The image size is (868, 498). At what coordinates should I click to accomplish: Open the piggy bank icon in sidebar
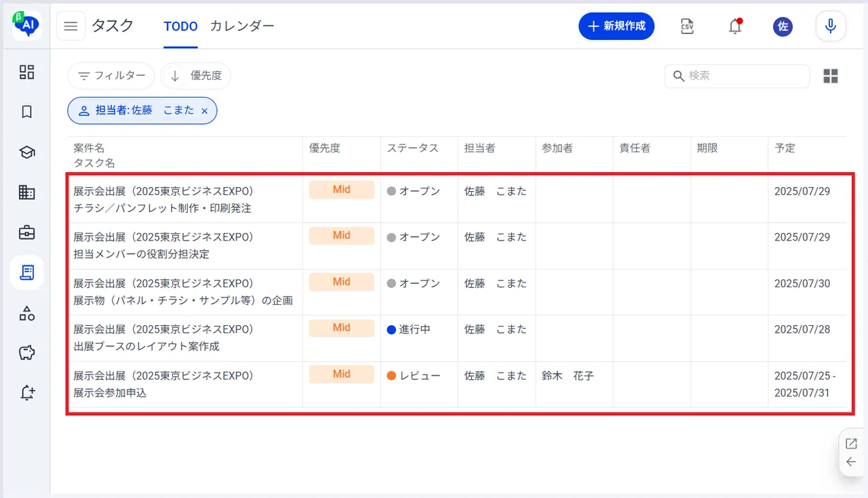(27, 352)
